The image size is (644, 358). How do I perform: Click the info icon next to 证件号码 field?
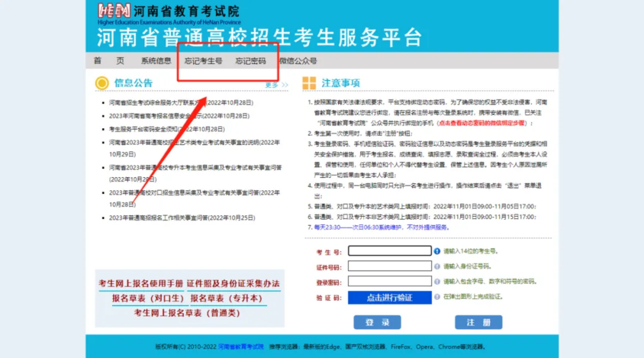point(437,266)
